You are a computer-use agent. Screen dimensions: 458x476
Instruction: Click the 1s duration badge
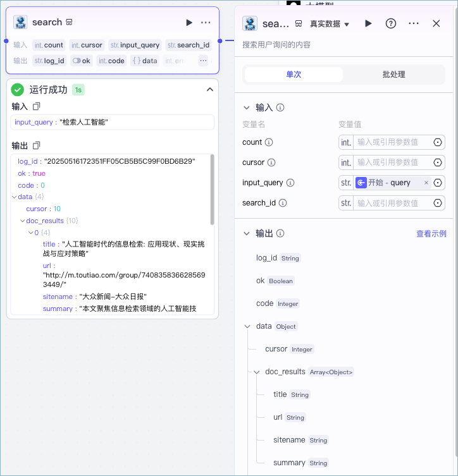tap(78, 90)
